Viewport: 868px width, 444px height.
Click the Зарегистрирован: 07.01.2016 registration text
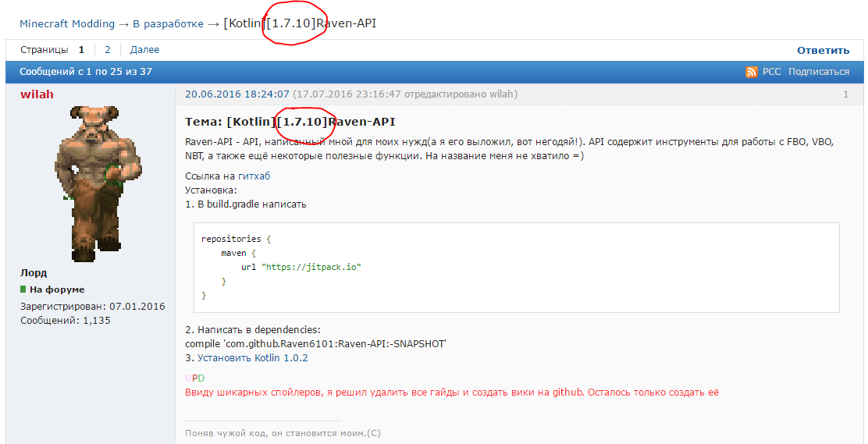92,307
